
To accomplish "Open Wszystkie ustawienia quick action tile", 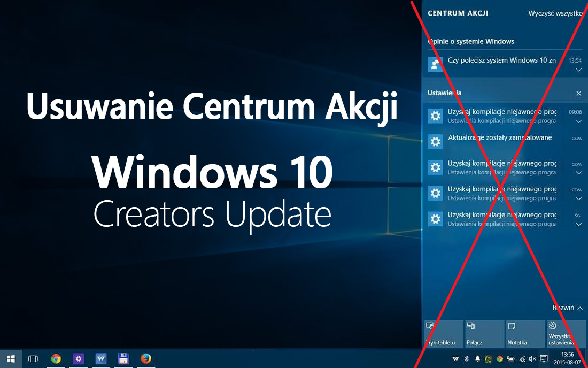I will pyautogui.click(x=566, y=333).
